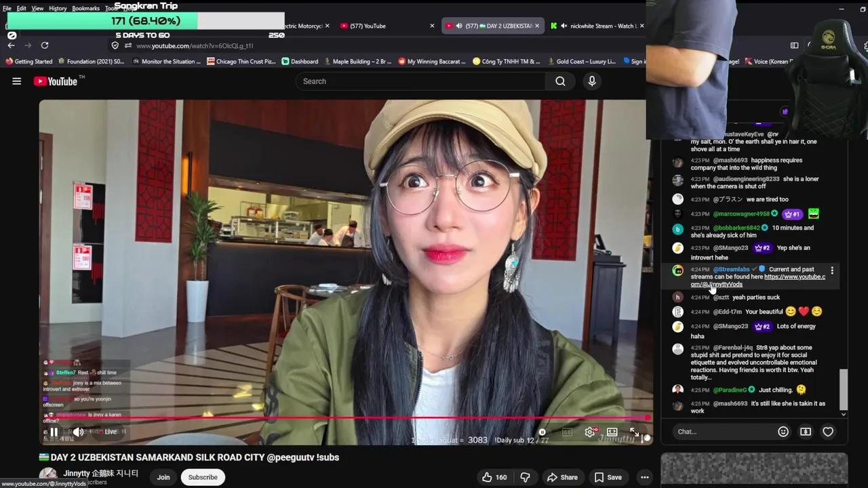Image resolution: width=868 pixels, height=488 pixels.
Task: Send a heart reaction in chat
Action: coord(828,432)
